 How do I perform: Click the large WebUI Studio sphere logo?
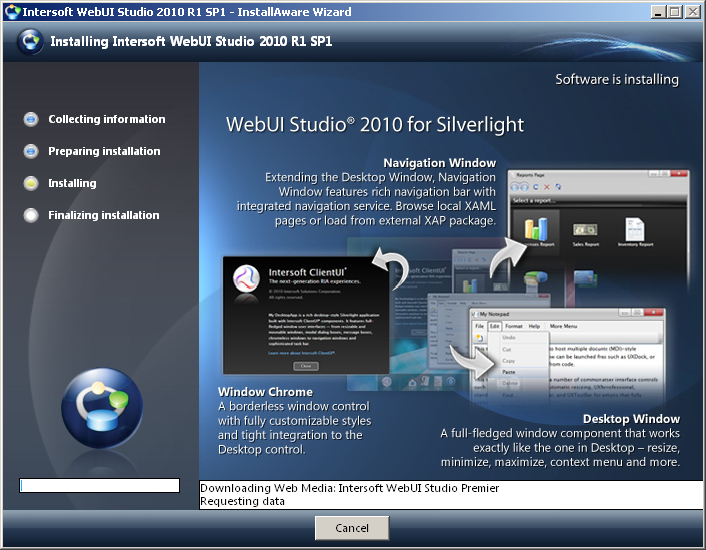[102, 408]
